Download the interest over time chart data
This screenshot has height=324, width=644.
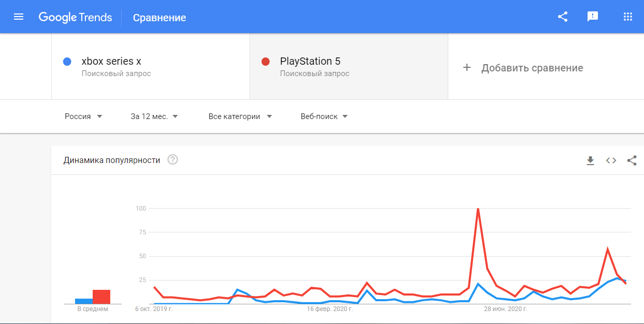[590, 160]
